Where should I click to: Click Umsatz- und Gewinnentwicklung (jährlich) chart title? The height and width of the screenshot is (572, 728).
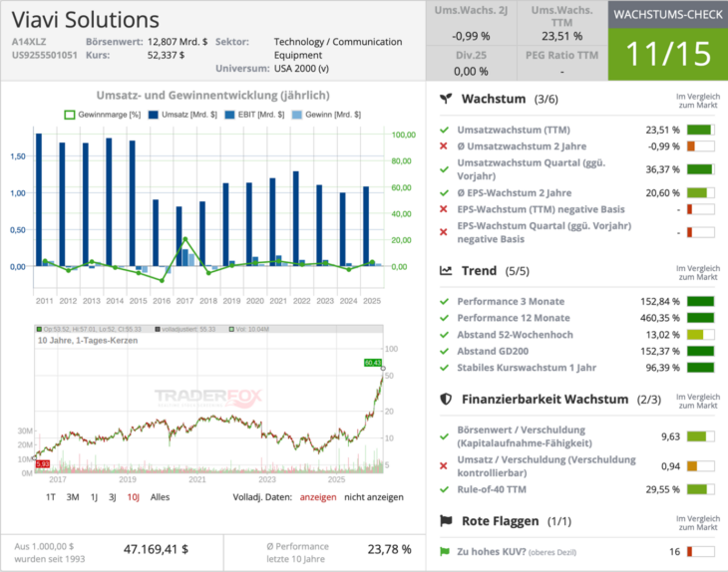point(213,95)
